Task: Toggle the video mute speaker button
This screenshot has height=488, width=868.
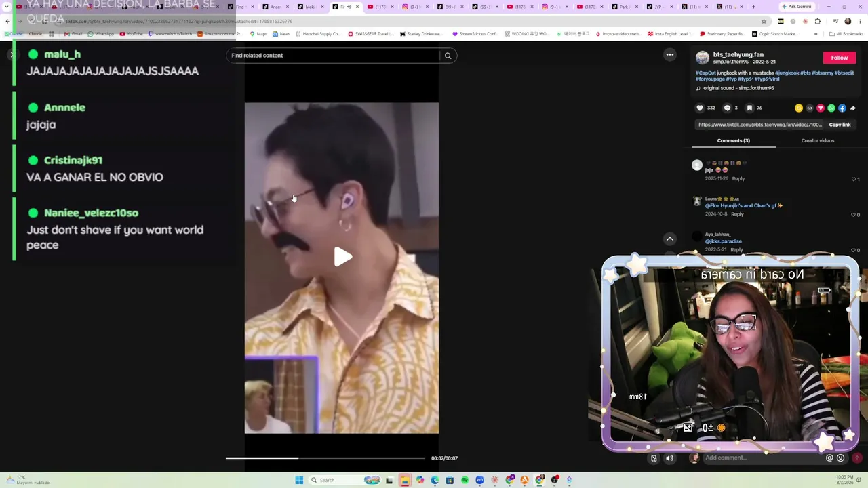Action: click(x=670, y=458)
